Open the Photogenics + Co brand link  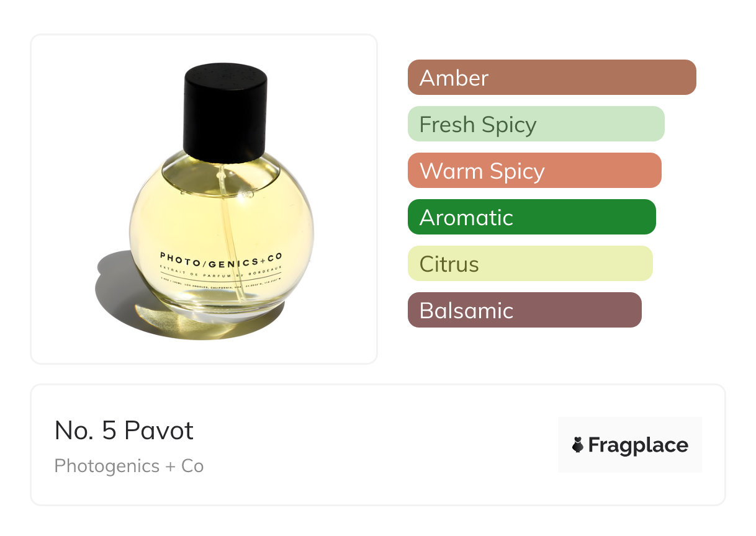click(x=129, y=466)
